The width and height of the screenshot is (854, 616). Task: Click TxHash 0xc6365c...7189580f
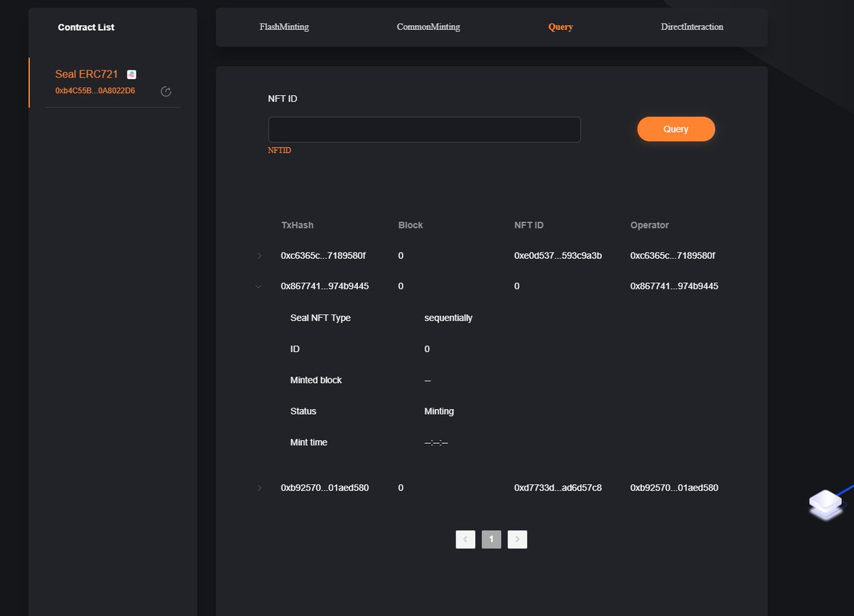(323, 255)
